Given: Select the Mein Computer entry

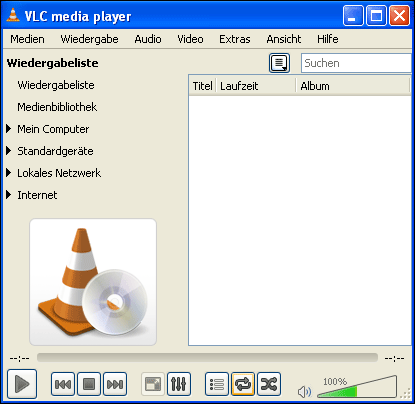Looking at the screenshot, I should pyautogui.click(x=53, y=129).
